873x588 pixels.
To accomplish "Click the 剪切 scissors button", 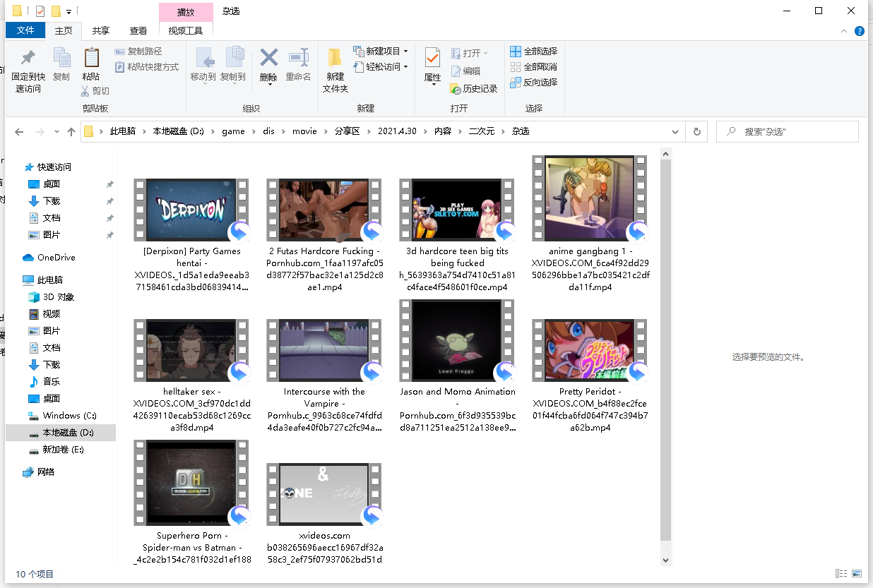I will click(x=95, y=90).
